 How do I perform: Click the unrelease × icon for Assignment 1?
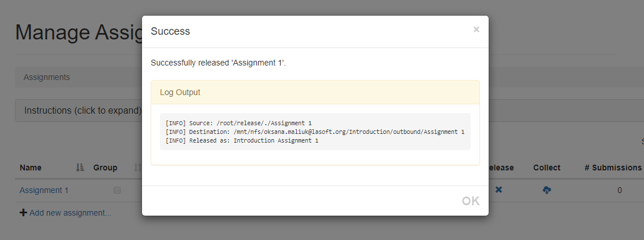coord(499,190)
